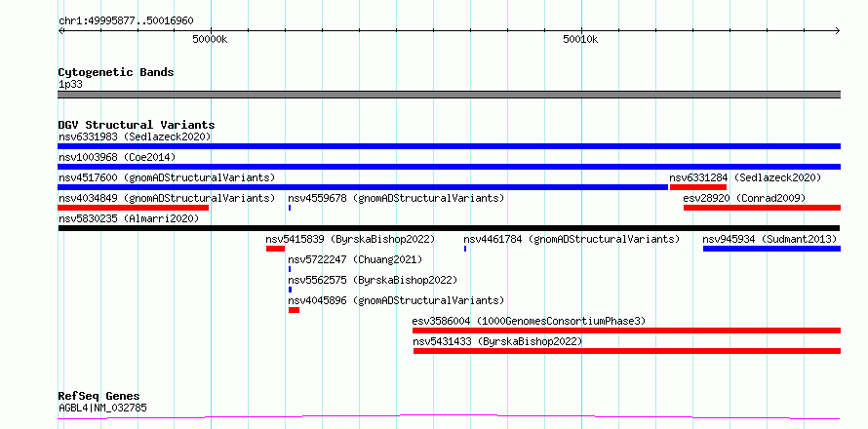Click the esv28920 (Conrad2009) label
Image resolution: width=868 pixels, height=429 pixels.
coord(744,198)
